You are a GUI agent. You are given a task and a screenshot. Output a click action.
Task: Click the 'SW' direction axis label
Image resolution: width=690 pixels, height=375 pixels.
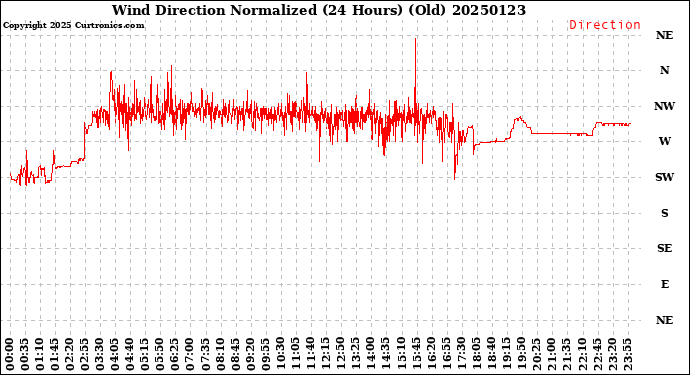pyautogui.click(x=664, y=177)
